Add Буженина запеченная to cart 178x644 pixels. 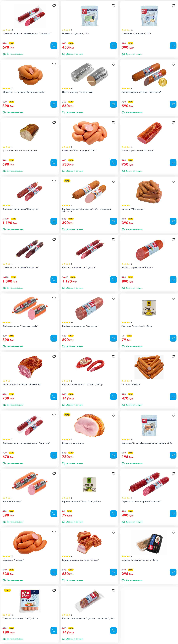113,455
